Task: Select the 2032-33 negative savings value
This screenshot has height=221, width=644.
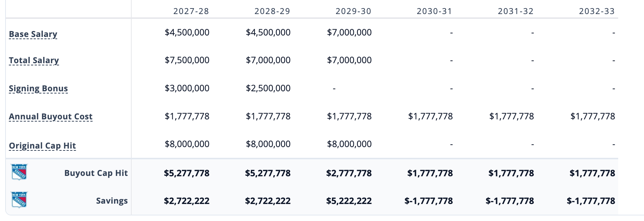Action: (x=591, y=201)
